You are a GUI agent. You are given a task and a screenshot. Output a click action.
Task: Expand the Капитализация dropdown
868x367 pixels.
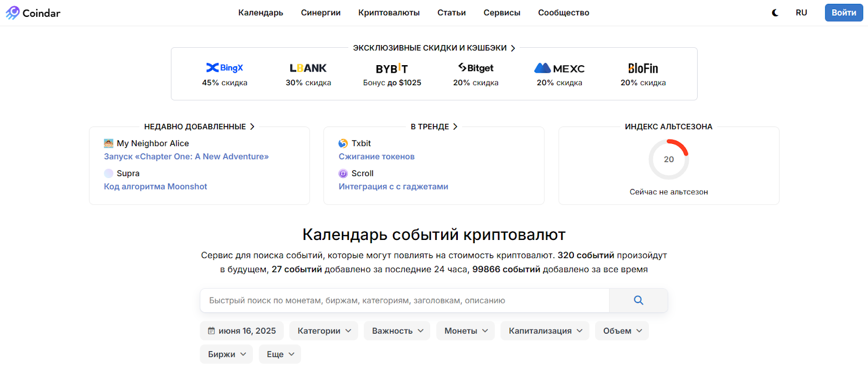[545, 331]
